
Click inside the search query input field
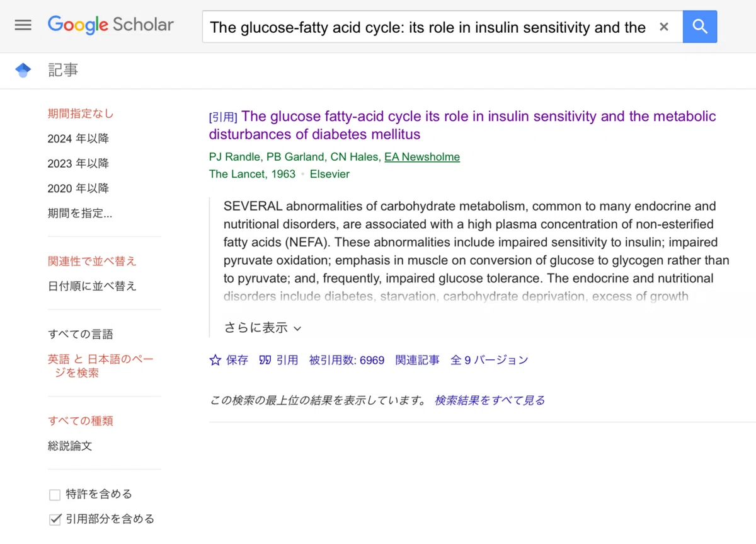pyautogui.click(x=428, y=27)
